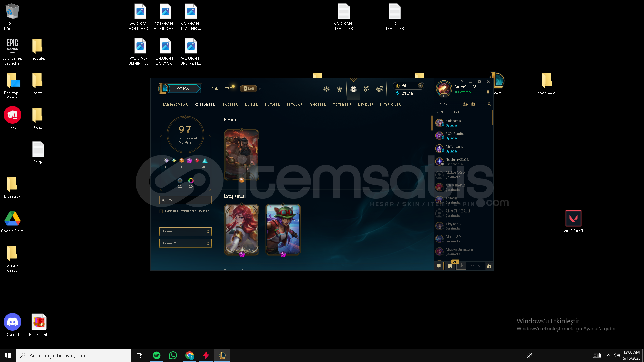Open the chat bubble icon at panel bottom
The image size is (644, 362).
coord(439,266)
